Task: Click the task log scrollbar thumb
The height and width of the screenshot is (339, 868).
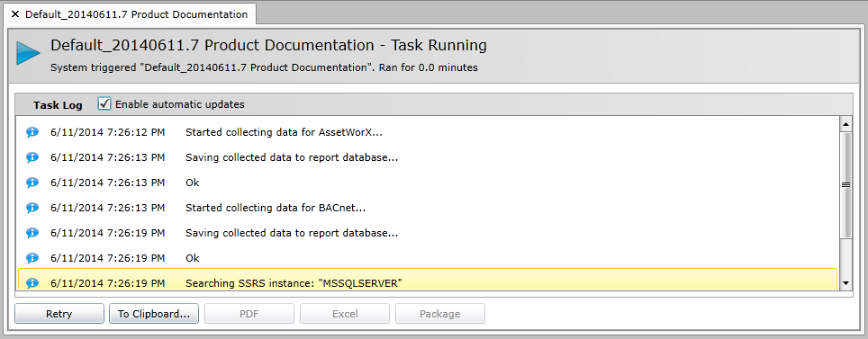Action: pos(845,185)
